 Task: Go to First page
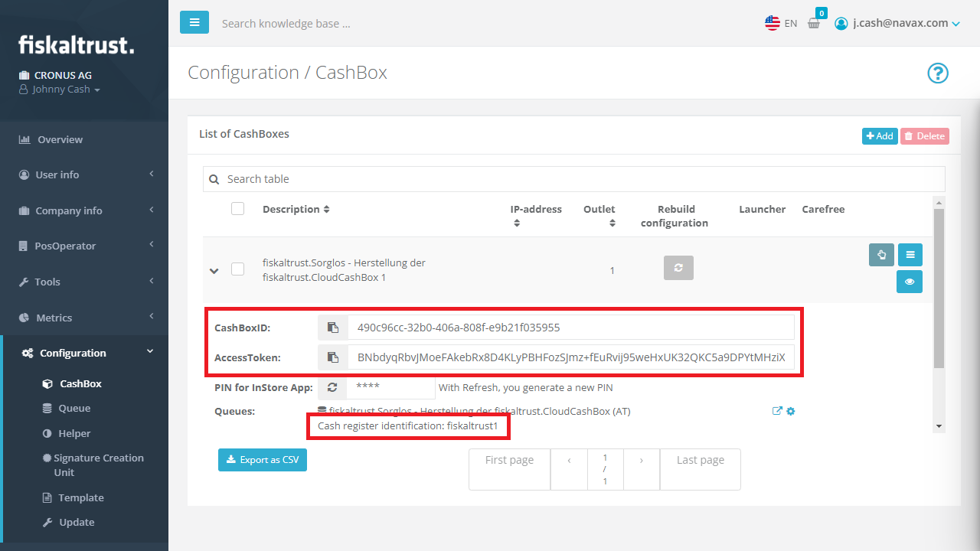510,469
